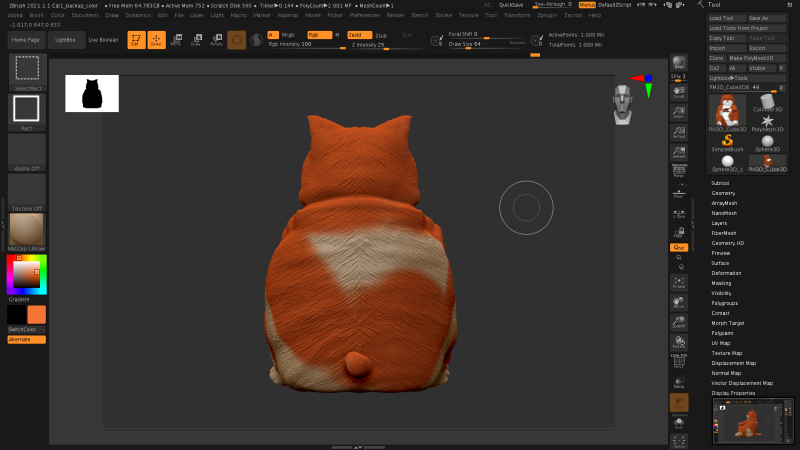Click the Move transform icon in top toolbar
The width and height of the screenshot is (800, 450).
click(176, 40)
